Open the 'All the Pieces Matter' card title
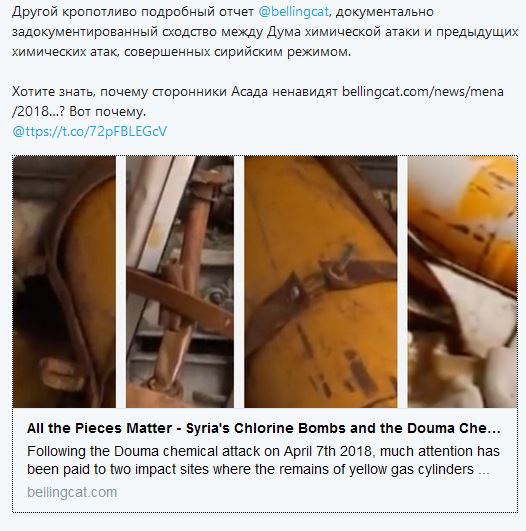 264,428
